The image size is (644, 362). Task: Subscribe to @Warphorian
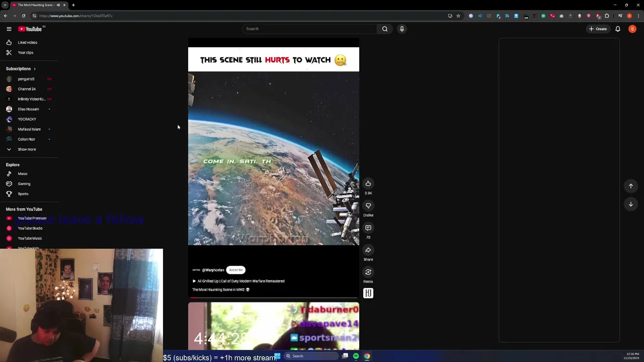coord(235,270)
